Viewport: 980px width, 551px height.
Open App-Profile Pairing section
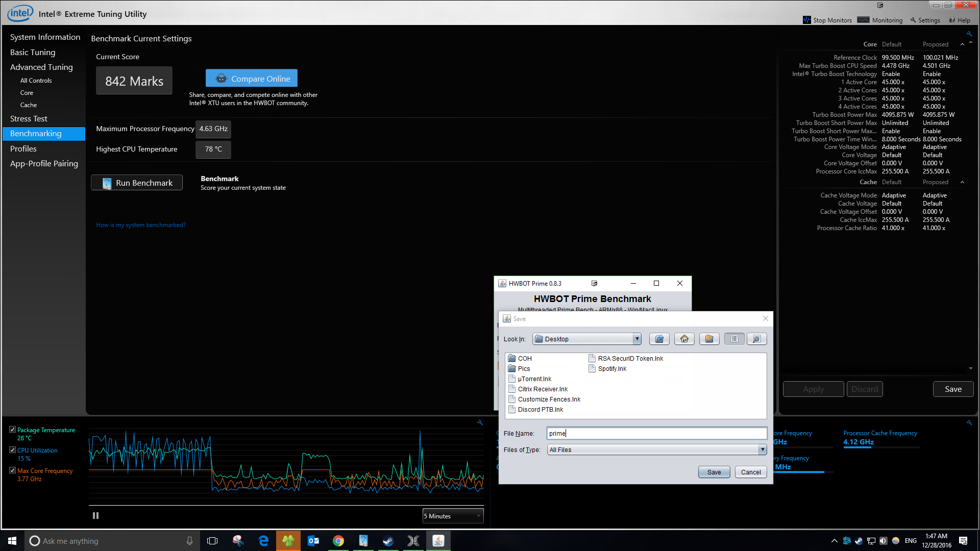point(44,163)
